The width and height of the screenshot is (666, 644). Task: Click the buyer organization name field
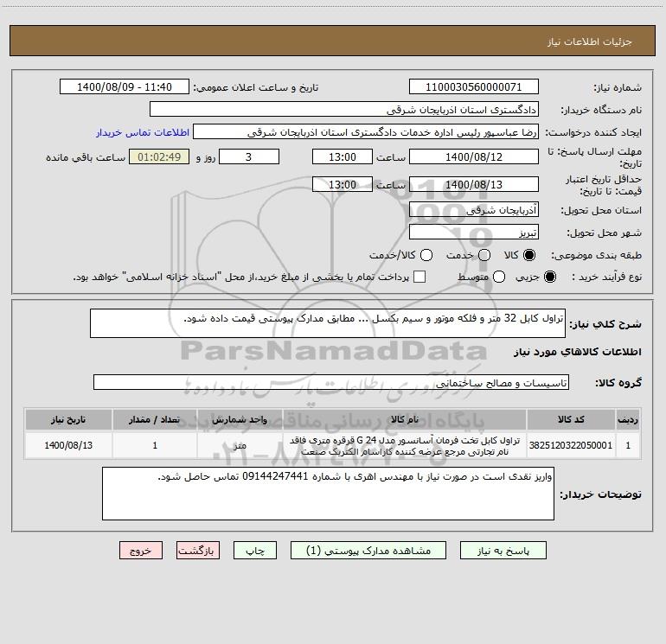[x=344, y=110]
